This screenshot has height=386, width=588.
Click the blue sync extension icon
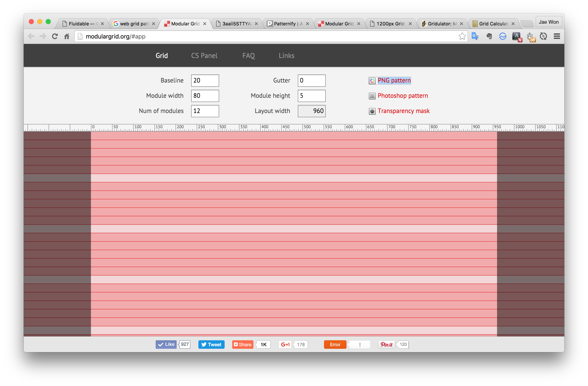coord(503,36)
